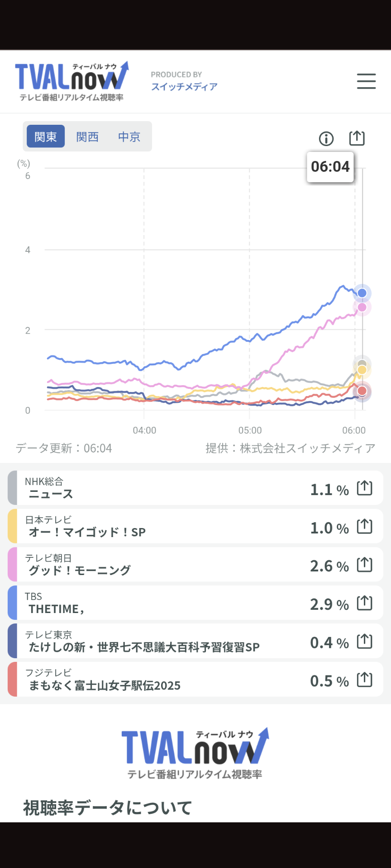The image size is (391, 868).
Task: Share the テレビ朝日 グッド！モーニング rating
Action: coord(365,565)
